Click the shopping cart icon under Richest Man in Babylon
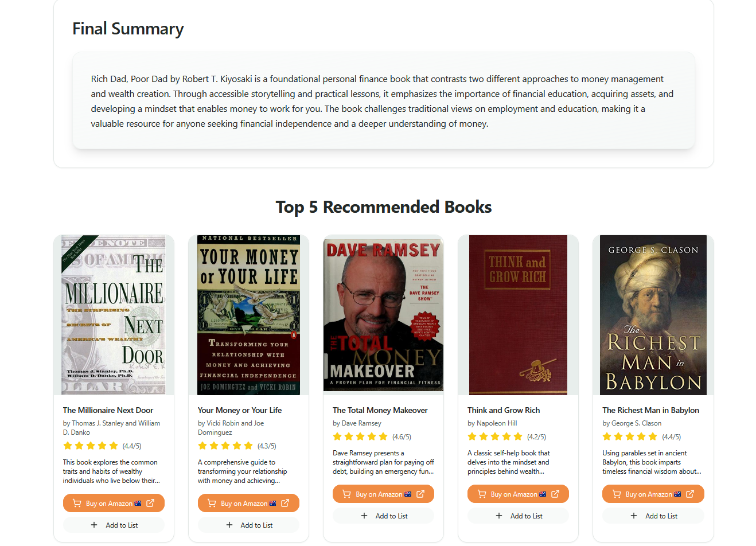This screenshot has height=546, width=756. tap(617, 494)
